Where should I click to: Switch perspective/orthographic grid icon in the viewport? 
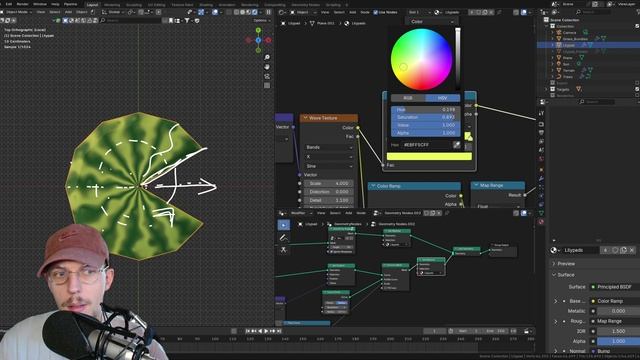point(267,86)
